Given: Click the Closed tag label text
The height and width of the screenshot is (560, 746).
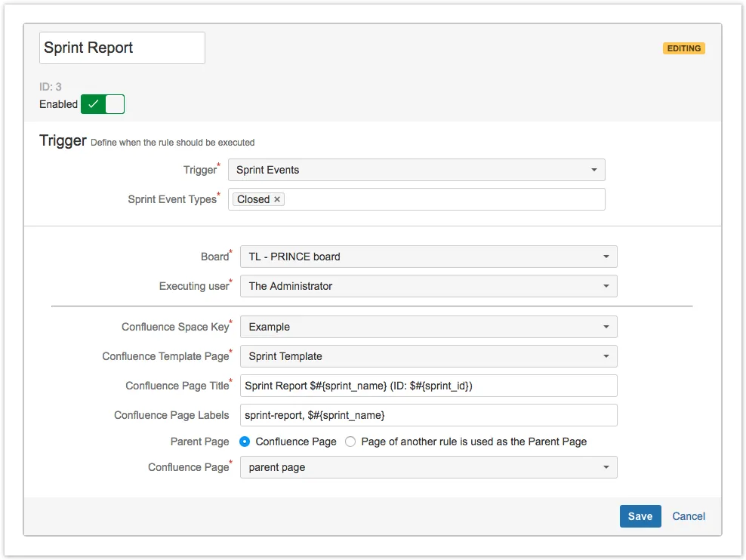Looking at the screenshot, I should pos(253,199).
